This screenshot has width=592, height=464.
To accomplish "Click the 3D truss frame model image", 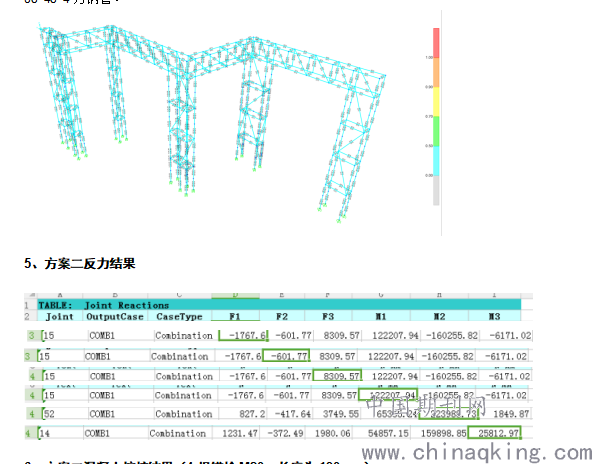I will tap(211, 123).
